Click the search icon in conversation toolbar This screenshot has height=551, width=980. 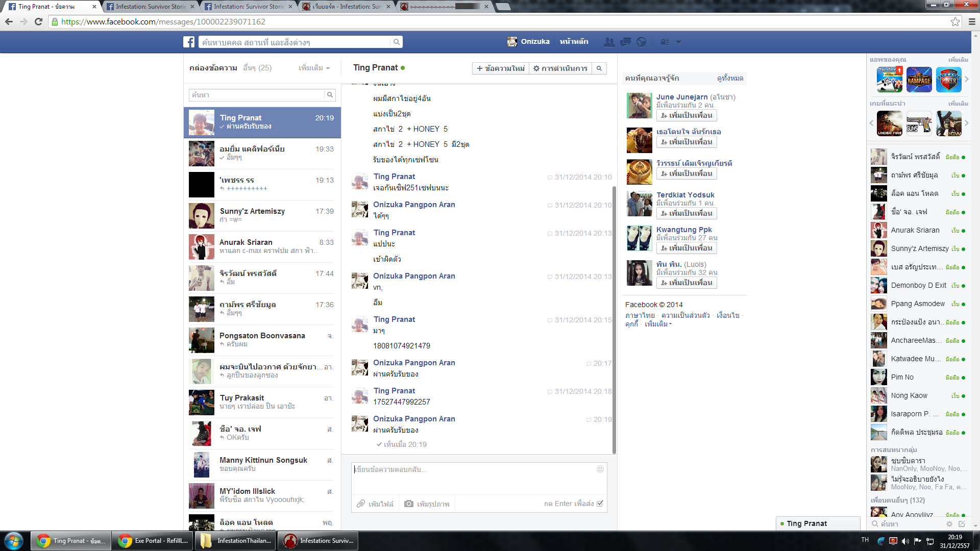click(x=599, y=68)
